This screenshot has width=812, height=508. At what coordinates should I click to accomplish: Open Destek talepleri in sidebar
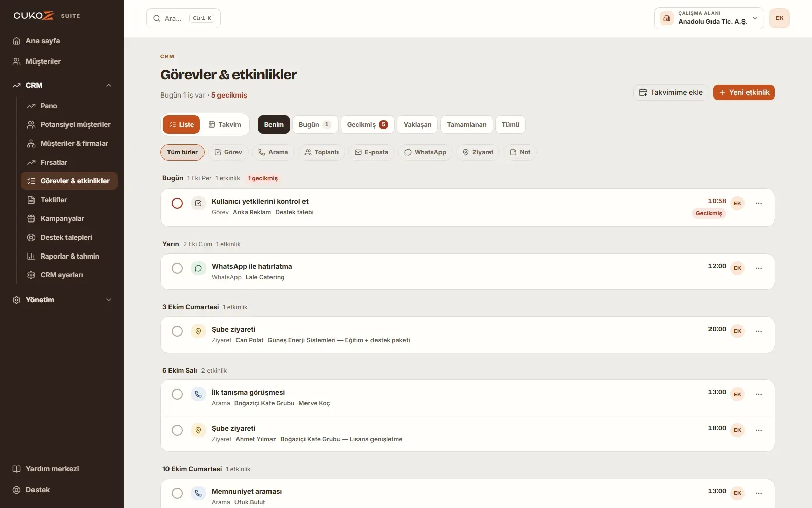click(69, 237)
